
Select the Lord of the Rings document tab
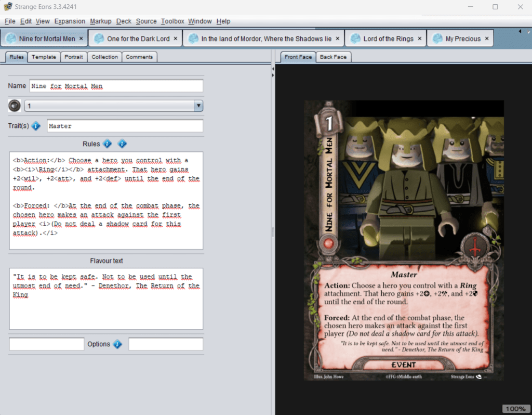(388, 38)
